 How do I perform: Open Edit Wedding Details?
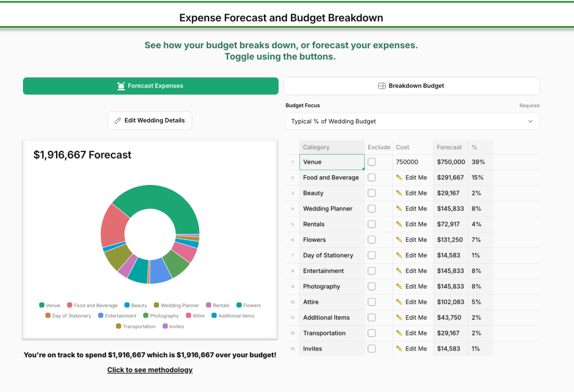(x=150, y=121)
